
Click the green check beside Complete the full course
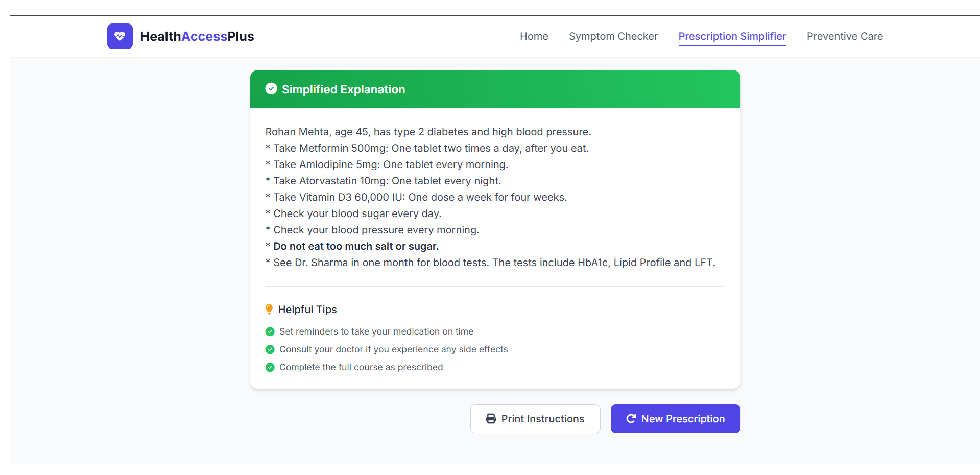coord(270,367)
